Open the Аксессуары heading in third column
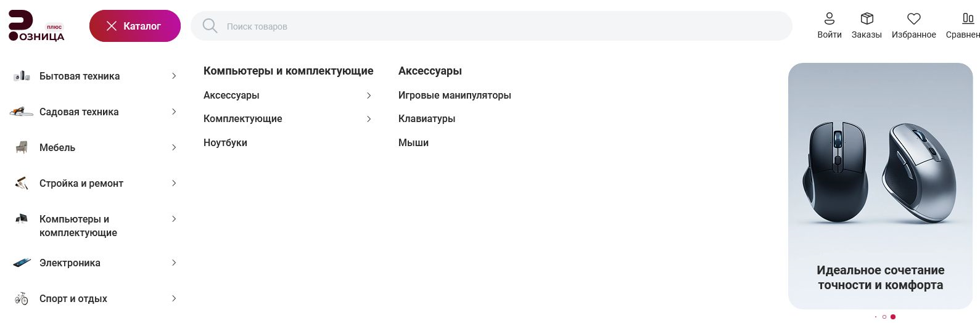Image resolution: width=980 pixels, height=323 pixels. coord(430,71)
